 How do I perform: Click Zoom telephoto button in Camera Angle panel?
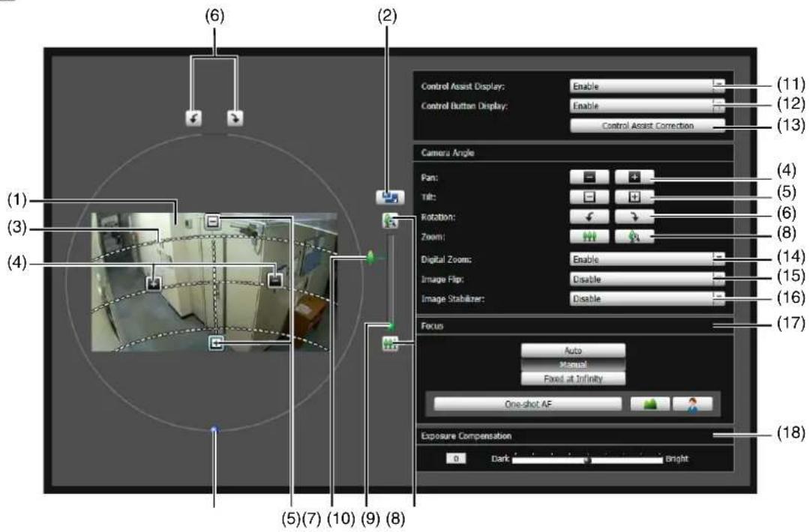pyautogui.click(x=634, y=236)
